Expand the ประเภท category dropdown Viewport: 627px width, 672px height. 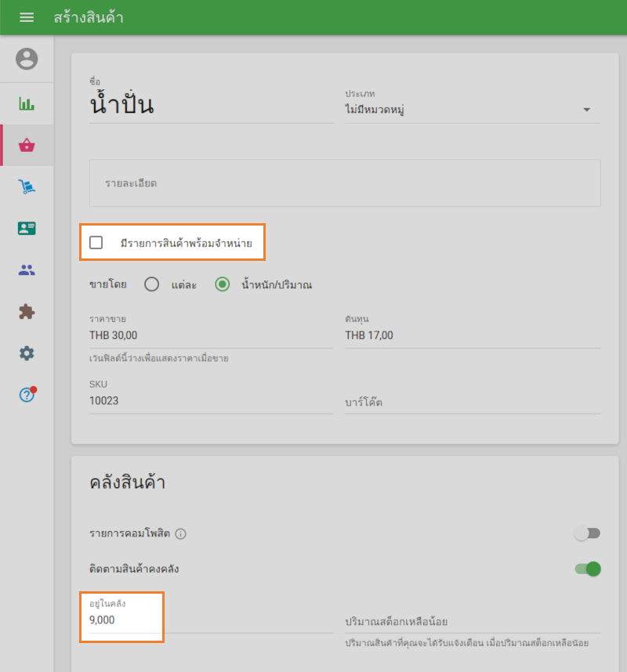coord(473,110)
